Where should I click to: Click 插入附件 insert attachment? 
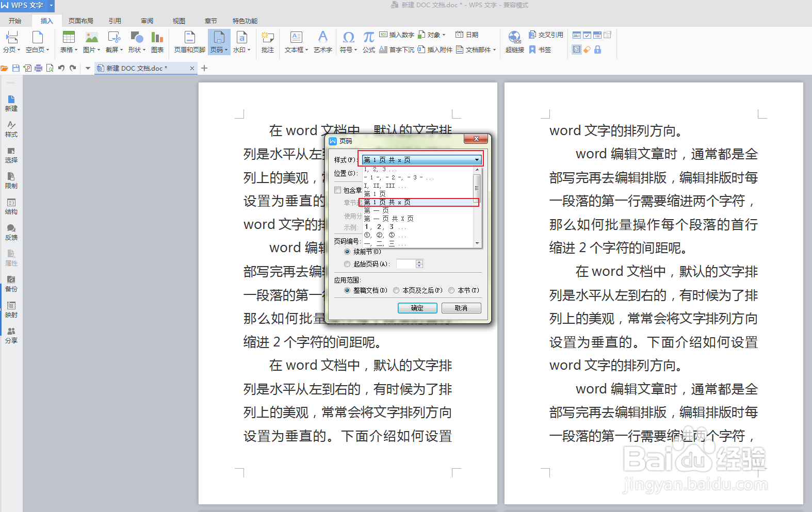435,49
